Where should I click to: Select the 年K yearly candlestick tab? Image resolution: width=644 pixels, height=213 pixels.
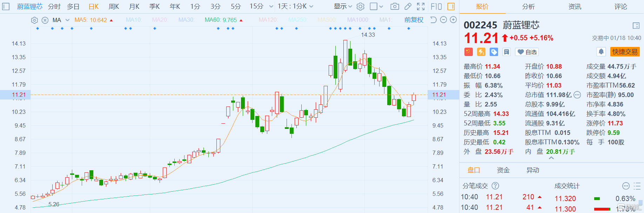[x=175, y=7]
